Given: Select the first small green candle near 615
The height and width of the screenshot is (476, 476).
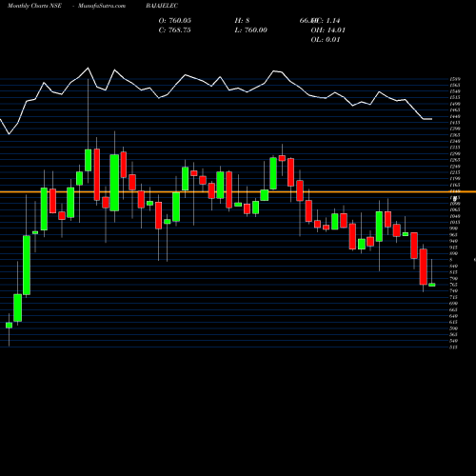Looking at the screenshot, I should pos(9,326).
